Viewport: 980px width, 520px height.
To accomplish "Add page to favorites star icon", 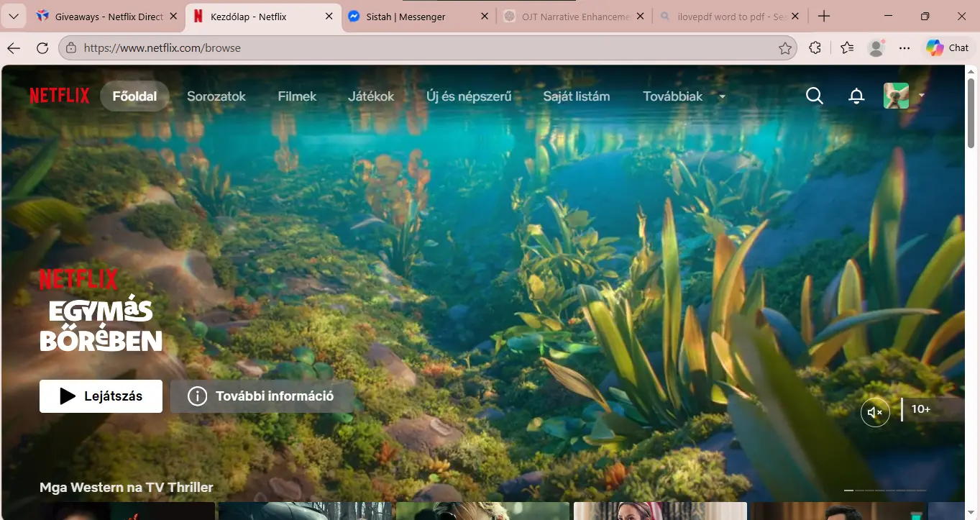I will point(785,48).
